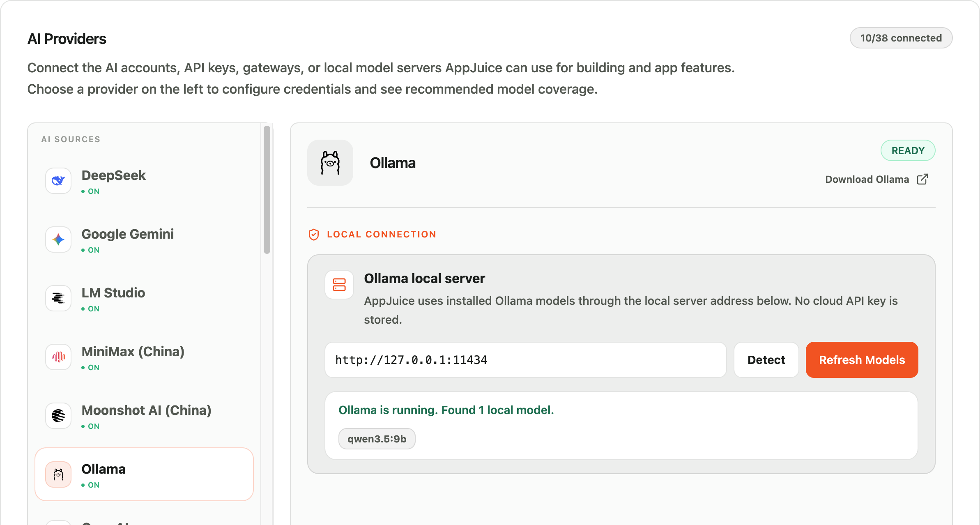Click the qwen3.5:9b model chip
This screenshot has height=525, width=980.
click(377, 439)
